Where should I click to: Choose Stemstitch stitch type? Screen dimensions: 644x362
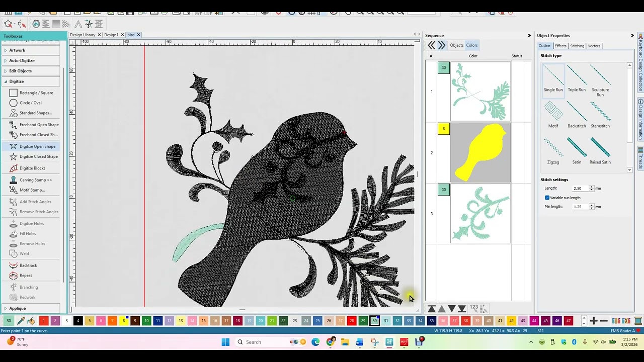click(600, 115)
